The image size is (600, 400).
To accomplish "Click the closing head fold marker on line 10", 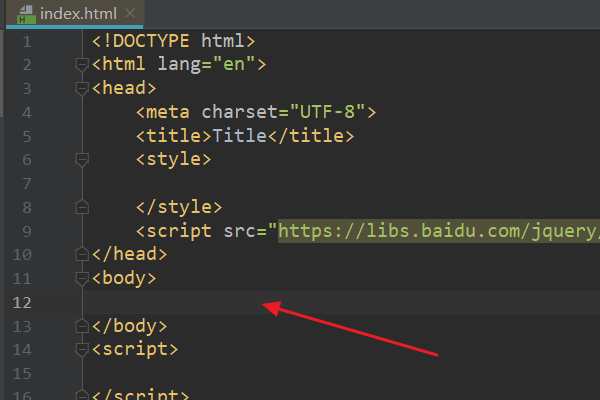I will tap(82, 254).
